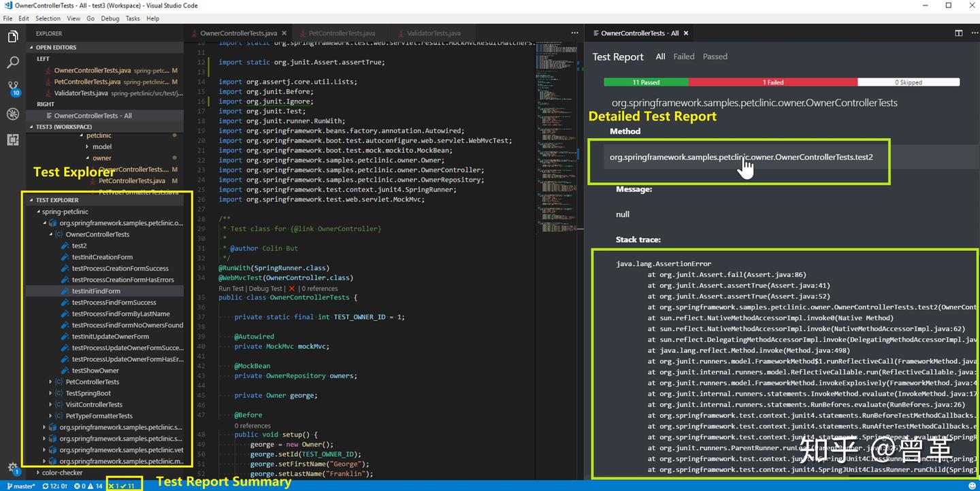Select the Debug icon in activity bar
The image size is (980, 491).
point(12,114)
